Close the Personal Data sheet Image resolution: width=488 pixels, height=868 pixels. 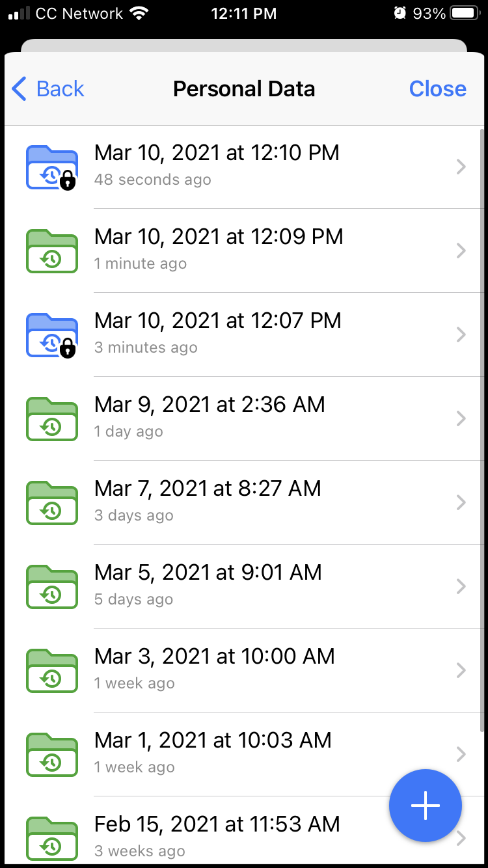437,88
